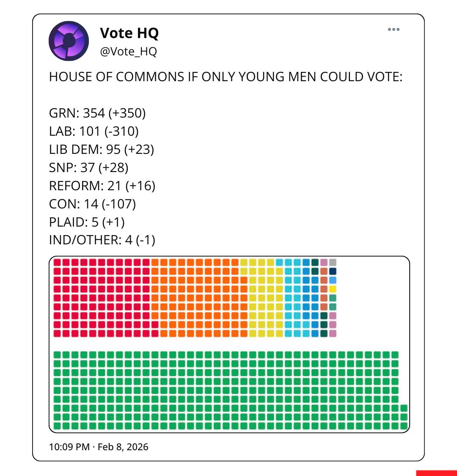Open the three-dot more options menu

click(x=394, y=30)
